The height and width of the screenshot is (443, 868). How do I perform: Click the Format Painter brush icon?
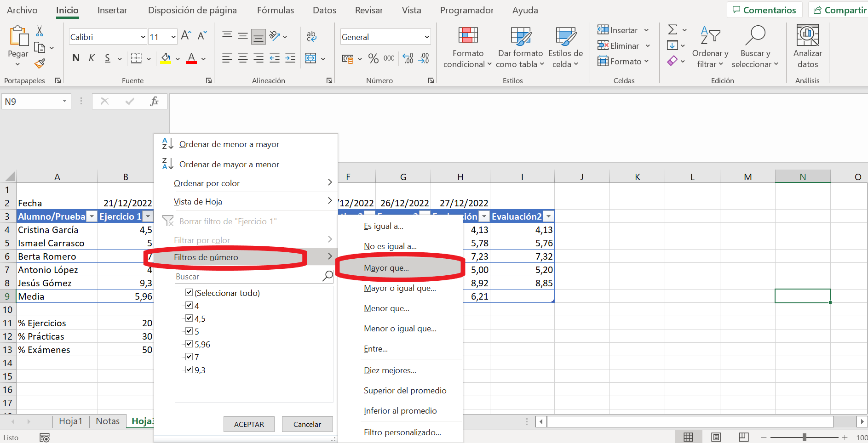[x=40, y=63]
